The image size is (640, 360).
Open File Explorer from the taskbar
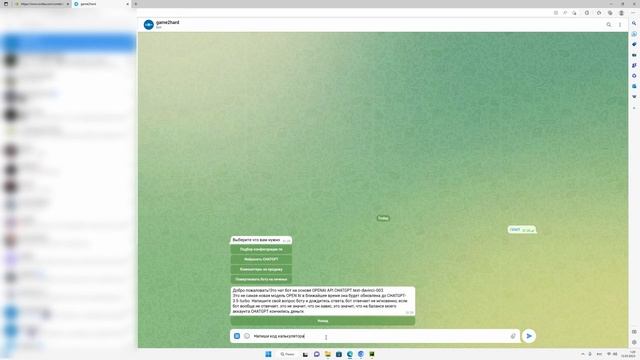point(327,354)
